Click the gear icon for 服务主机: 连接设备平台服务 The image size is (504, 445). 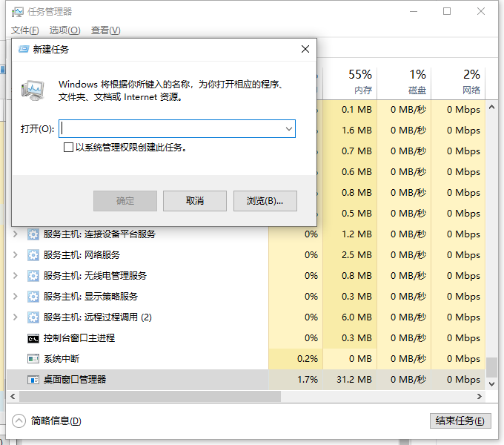click(33, 234)
